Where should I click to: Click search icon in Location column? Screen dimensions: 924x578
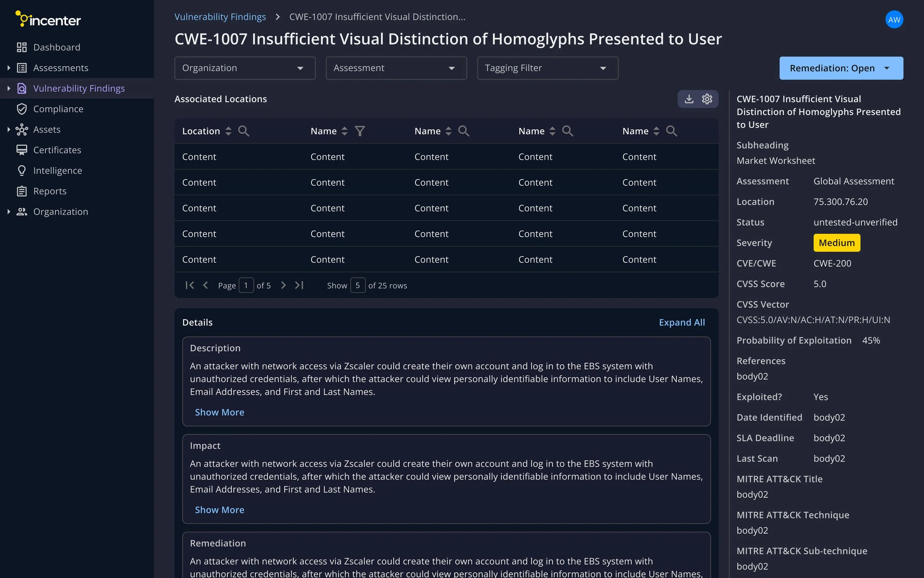coord(243,131)
